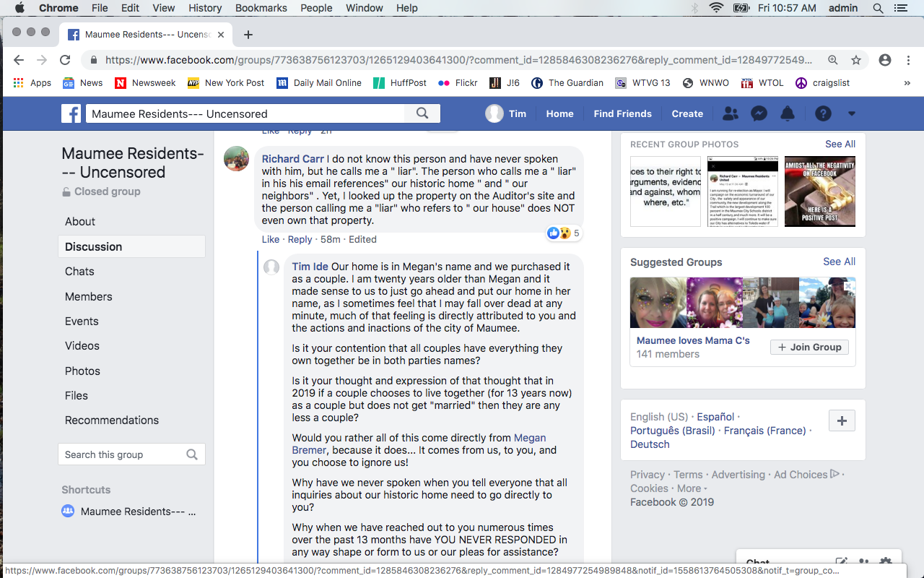
Task: Open the Members section in sidebar
Action: point(88,296)
